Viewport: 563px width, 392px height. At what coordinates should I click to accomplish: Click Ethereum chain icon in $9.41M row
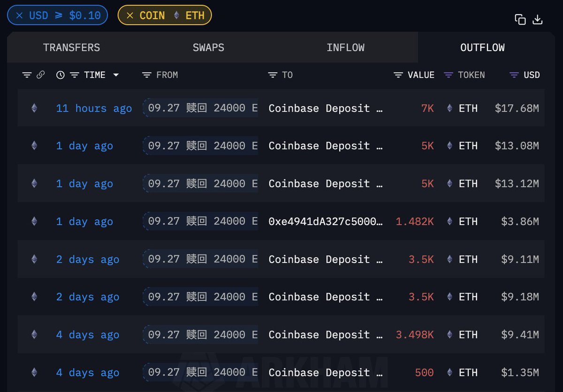[x=34, y=335]
